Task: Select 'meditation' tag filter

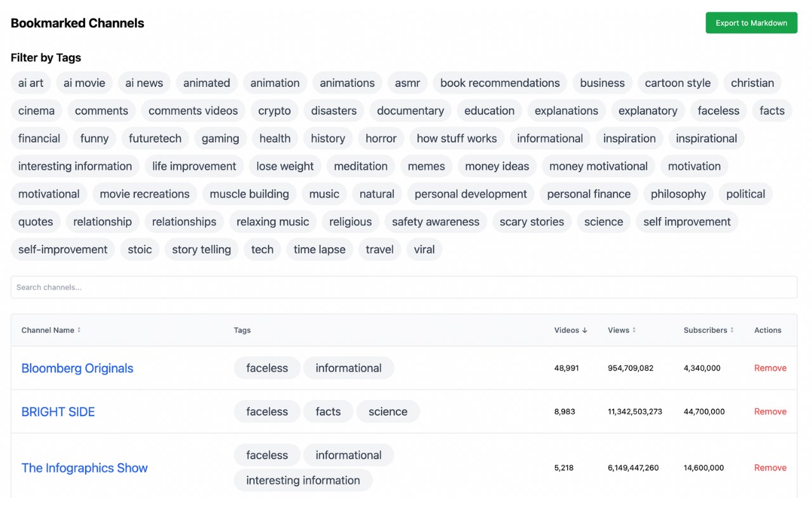Action: click(x=360, y=166)
